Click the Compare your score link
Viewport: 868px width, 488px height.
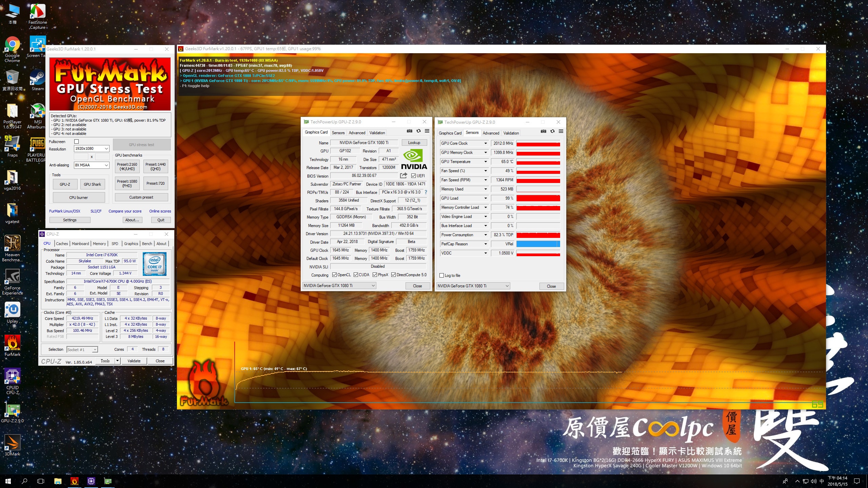[125, 211]
